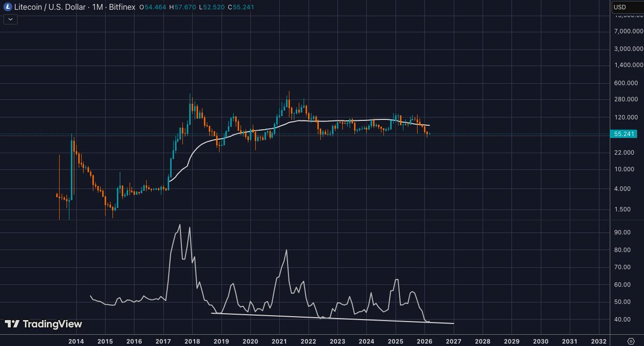Click the 50.00 RSI scale label

click(623, 302)
